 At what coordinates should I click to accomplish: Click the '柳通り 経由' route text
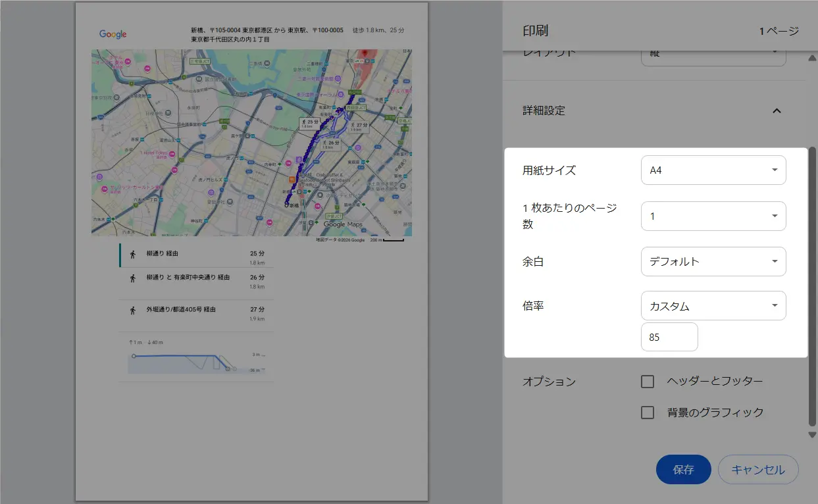tap(163, 253)
